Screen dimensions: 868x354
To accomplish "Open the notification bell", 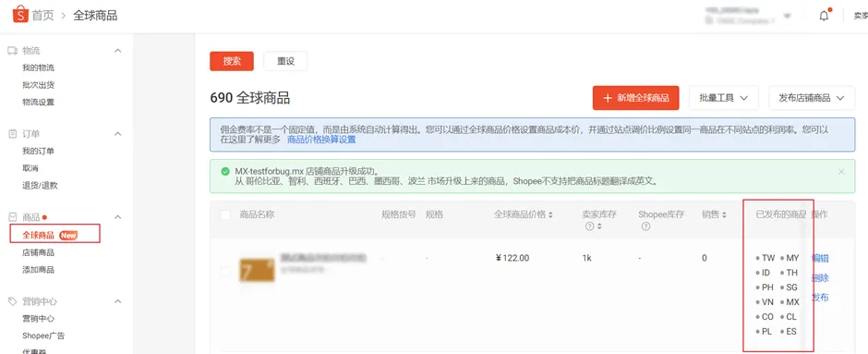I will [825, 16].
